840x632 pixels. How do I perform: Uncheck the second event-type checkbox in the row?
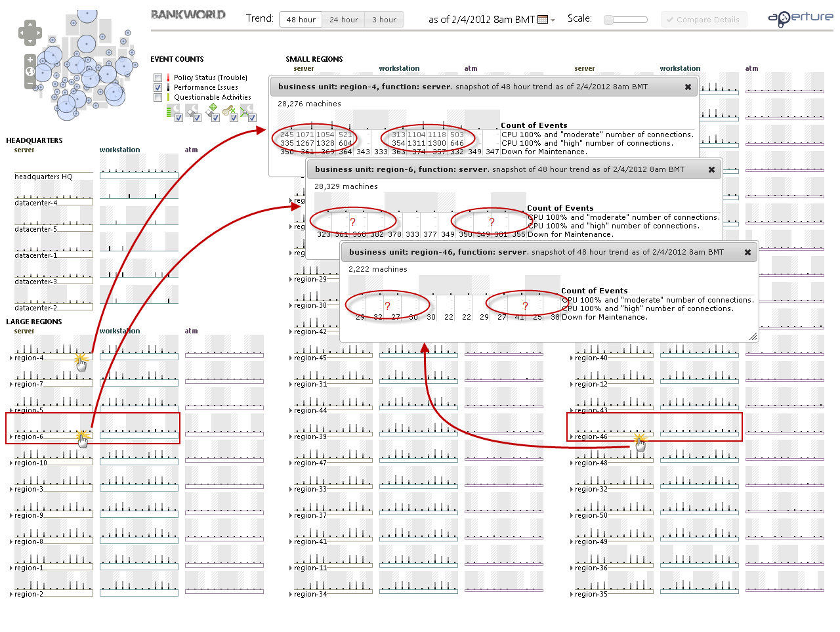[197, 117]
